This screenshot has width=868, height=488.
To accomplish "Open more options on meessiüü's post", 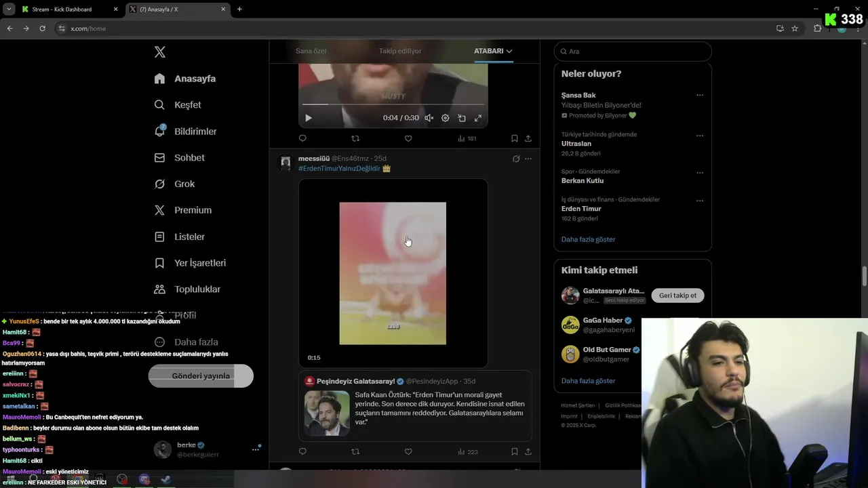I will pyautogui.click(x=528, y=159).
